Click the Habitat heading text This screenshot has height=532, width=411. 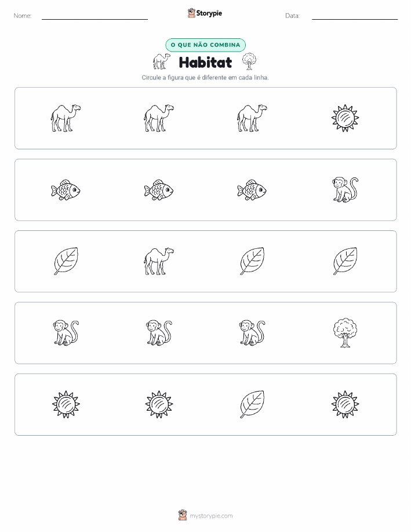point(205,62)
